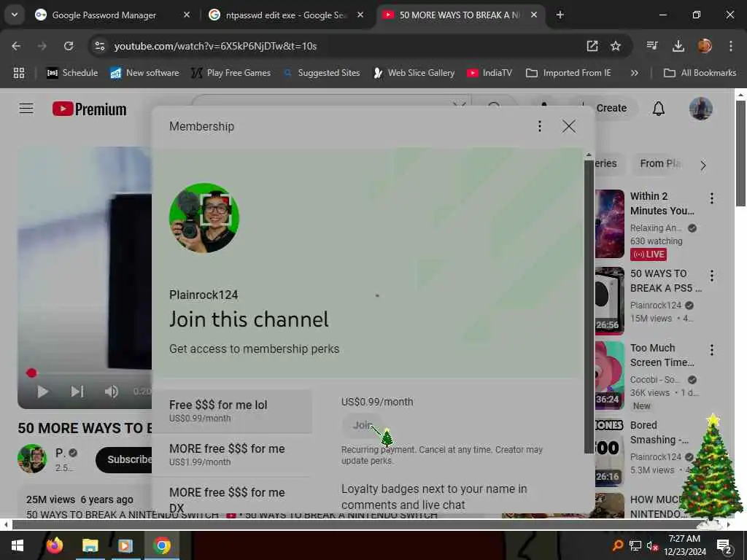Go back in browser

point(16,46)
